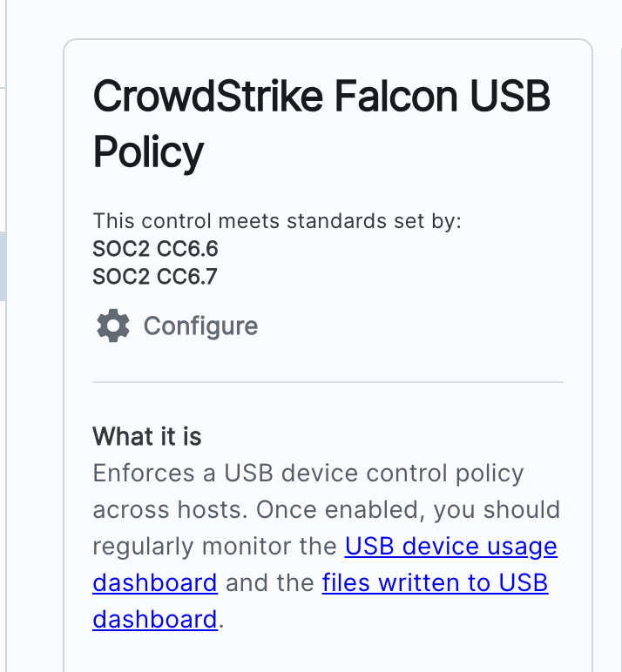Click the "What it is" heading
Viewport: 622px width, 672px height.
146,436
